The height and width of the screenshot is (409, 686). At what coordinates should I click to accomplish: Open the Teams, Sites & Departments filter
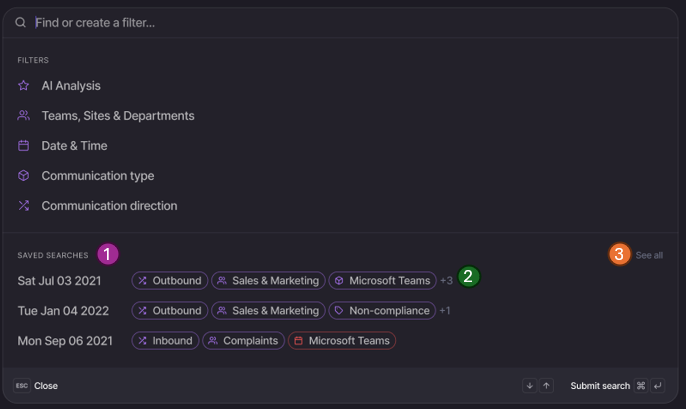(x=117, y=116)
